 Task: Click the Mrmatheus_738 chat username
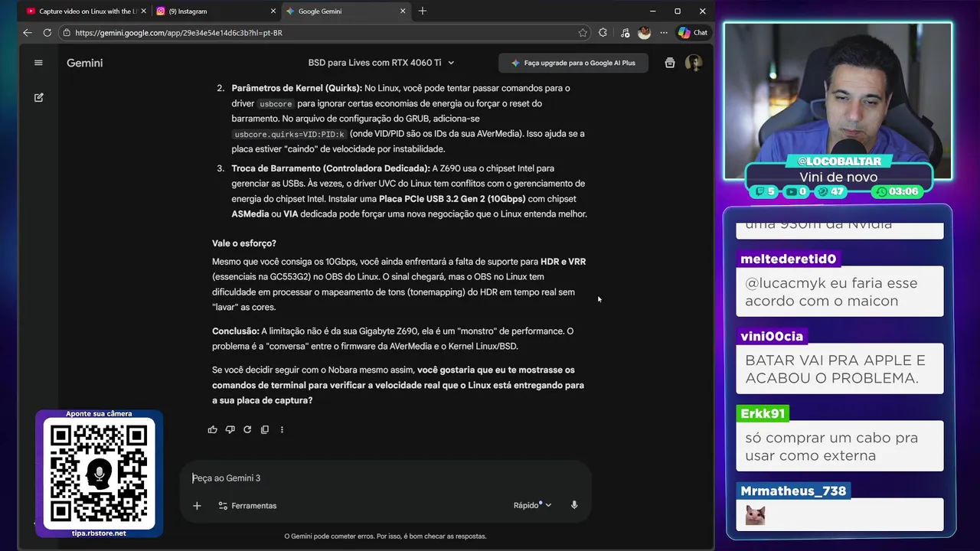click(x=793, y=491)
